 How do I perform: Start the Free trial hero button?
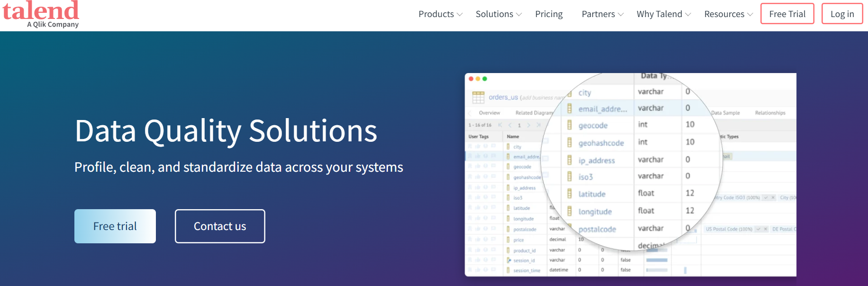(x=115, y=226)
